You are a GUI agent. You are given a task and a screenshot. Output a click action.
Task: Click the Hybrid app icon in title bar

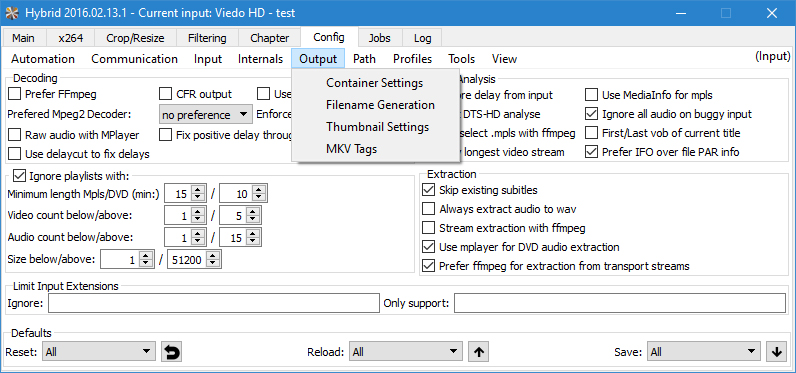tap(11, 13)
